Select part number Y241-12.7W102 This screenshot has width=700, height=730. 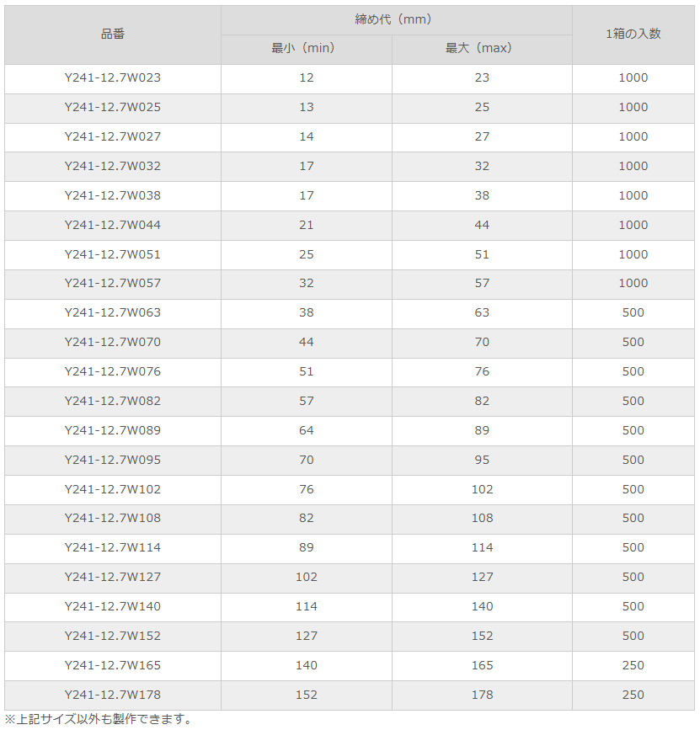click(x=113, y=490)
